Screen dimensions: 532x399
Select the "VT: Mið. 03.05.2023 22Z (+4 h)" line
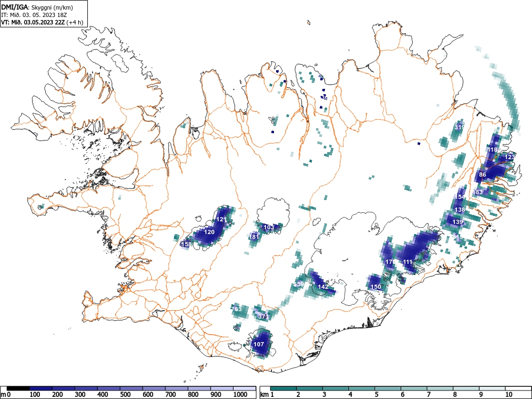coord(42,22)
